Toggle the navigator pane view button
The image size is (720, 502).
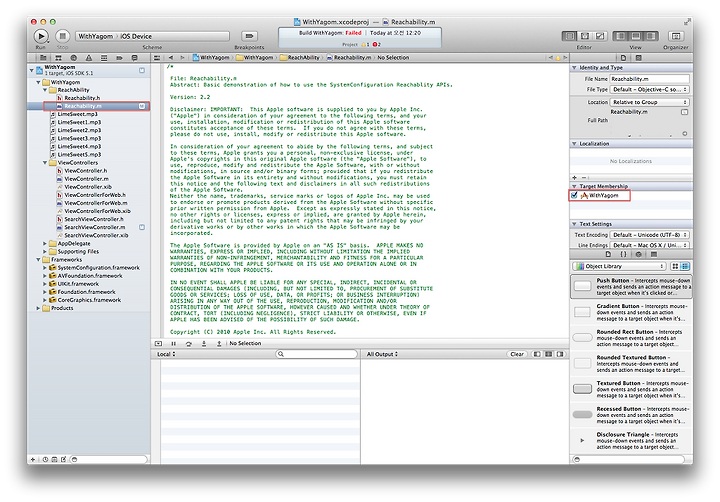(x=621, y=36)
